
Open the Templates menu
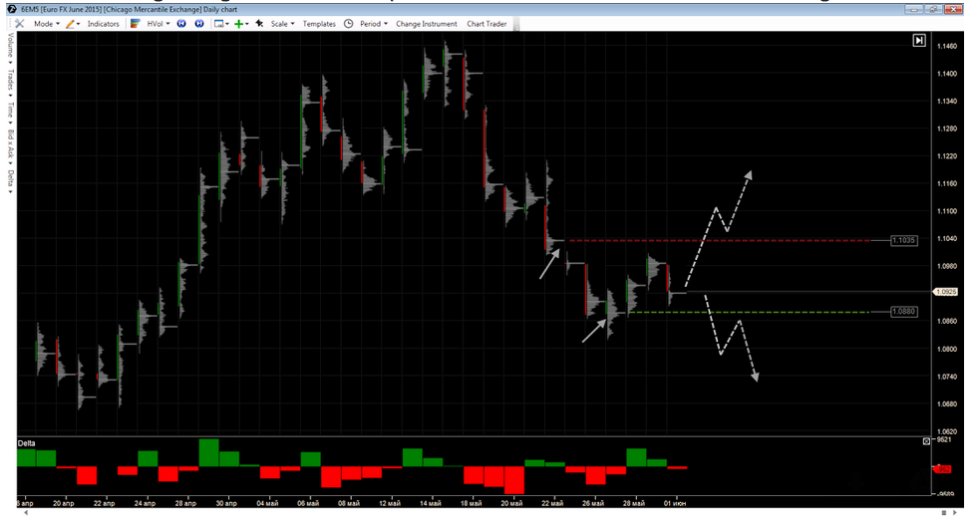pyautogui.click(x=319, y=24)
